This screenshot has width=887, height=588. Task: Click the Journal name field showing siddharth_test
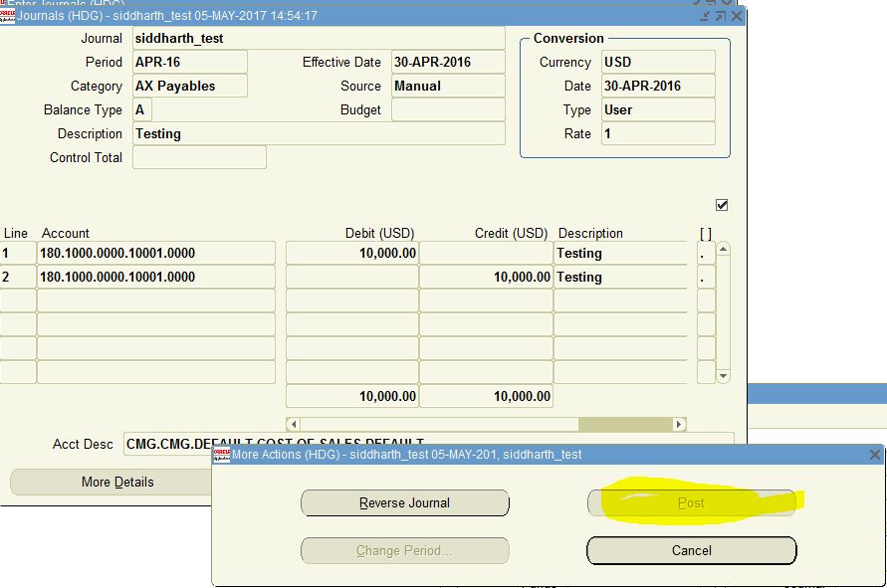[x=319, y=37]
